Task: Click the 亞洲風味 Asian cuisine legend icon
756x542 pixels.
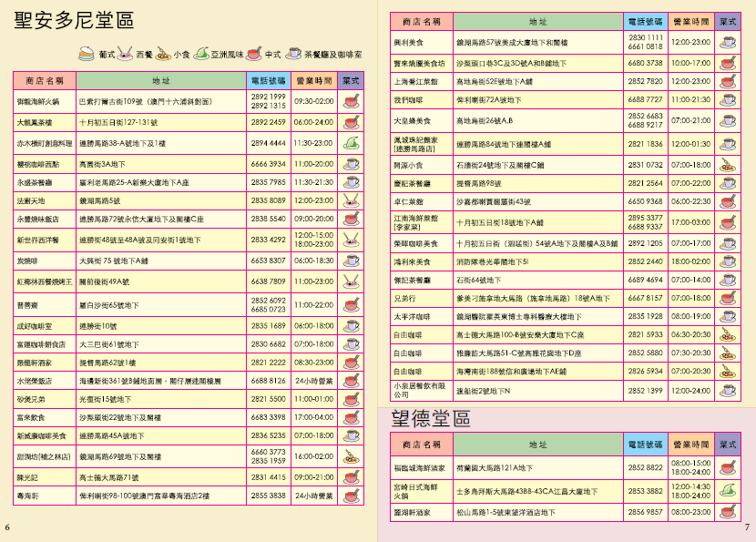Action: click(x=202, y=54)
